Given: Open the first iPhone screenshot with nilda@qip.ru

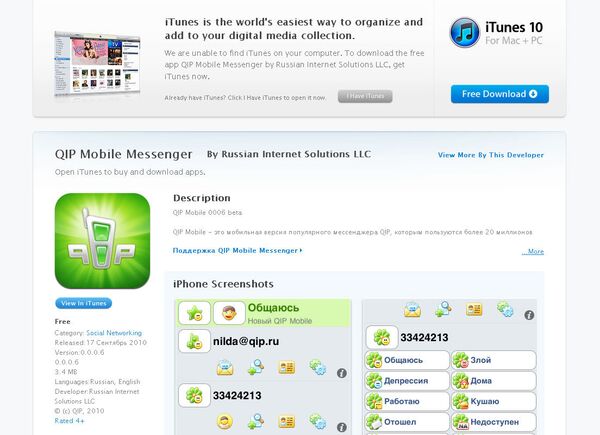Looking at the screenshot, I should (263, 367).
